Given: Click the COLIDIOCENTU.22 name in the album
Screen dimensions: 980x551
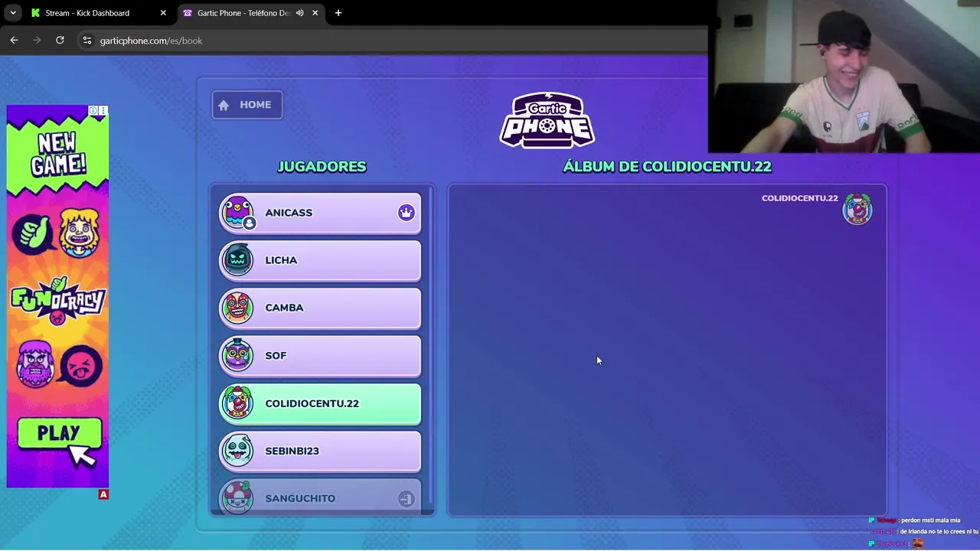Looking at the screenshot, I should pos(799,198).
